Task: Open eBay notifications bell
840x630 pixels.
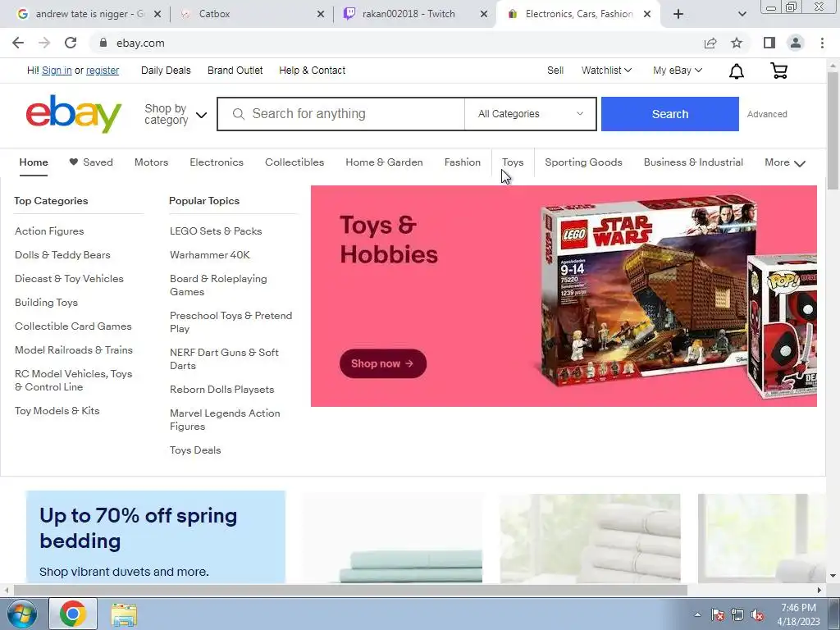Action: coord(737,71)
